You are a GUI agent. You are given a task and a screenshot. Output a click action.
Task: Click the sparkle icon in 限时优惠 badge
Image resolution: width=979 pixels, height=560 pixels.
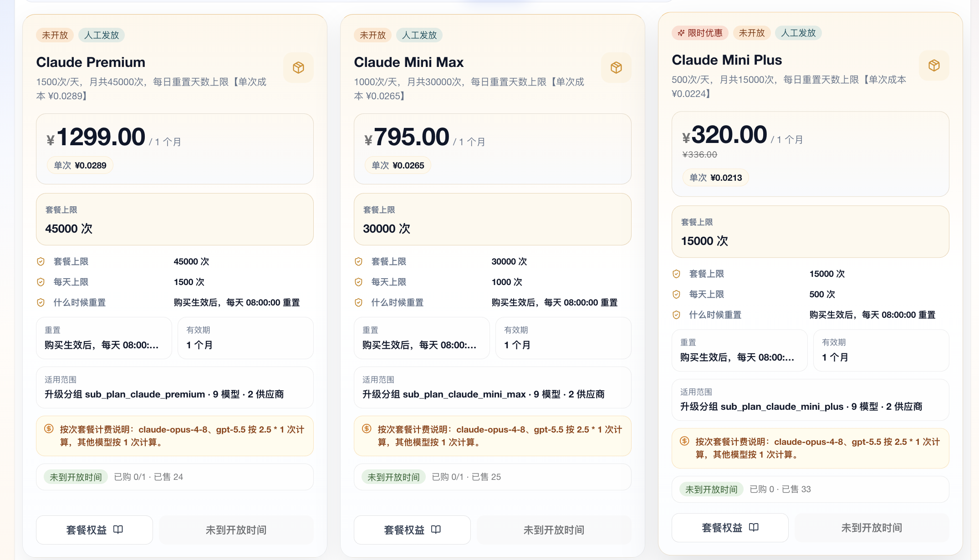coord(681,33)
